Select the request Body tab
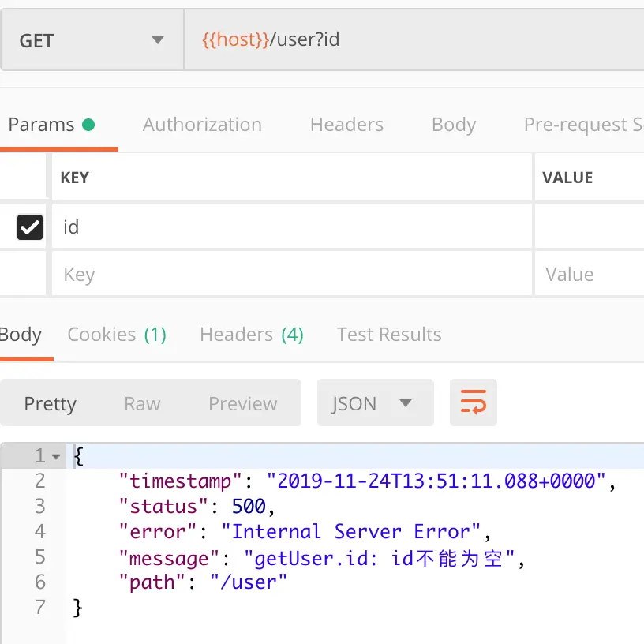Image resolution: width=644 pixels, height=644 pixels. click(453, 125)
